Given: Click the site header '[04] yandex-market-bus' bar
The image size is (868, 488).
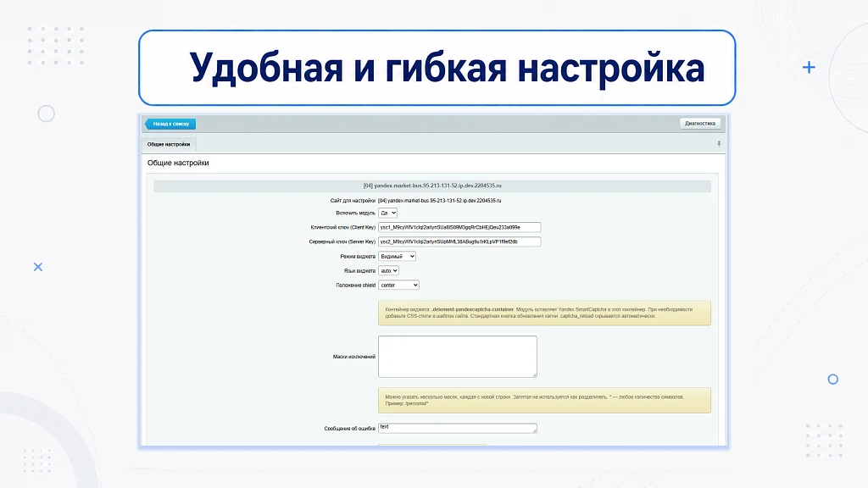Looking at the screenshot, I should click(x=432, y=186).
